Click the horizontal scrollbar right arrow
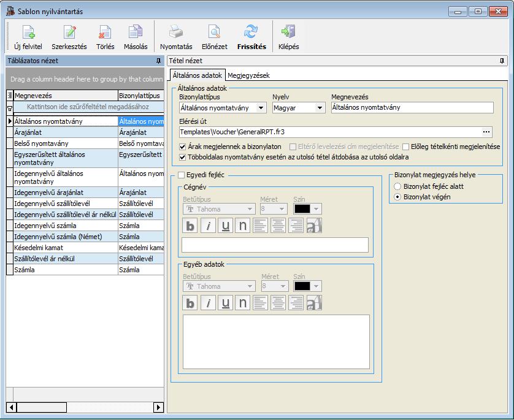The image size is (514, 420). coord(159,407)
